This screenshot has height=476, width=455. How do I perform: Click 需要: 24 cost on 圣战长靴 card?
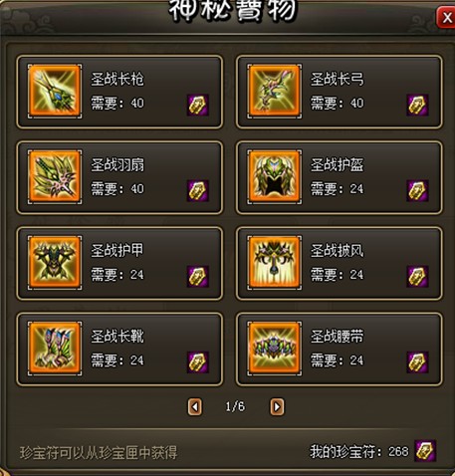(x=117, y=360)
